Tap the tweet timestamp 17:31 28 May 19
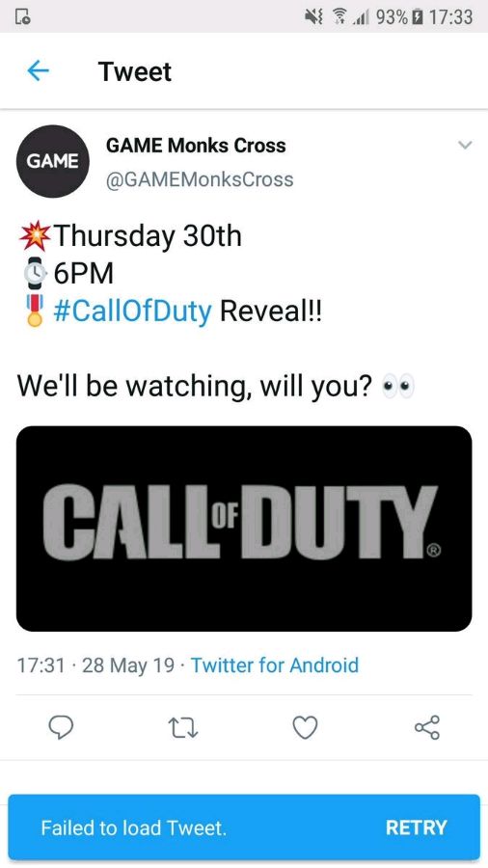 (95, 665)
